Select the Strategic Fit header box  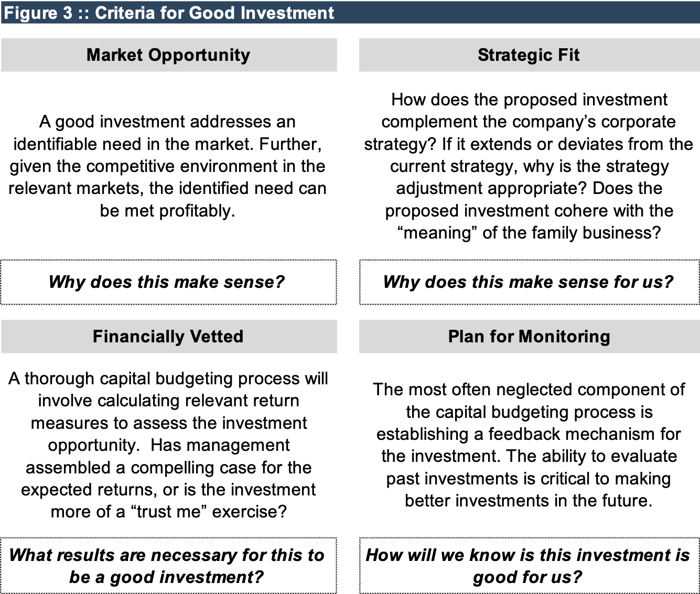click(529, 55)
